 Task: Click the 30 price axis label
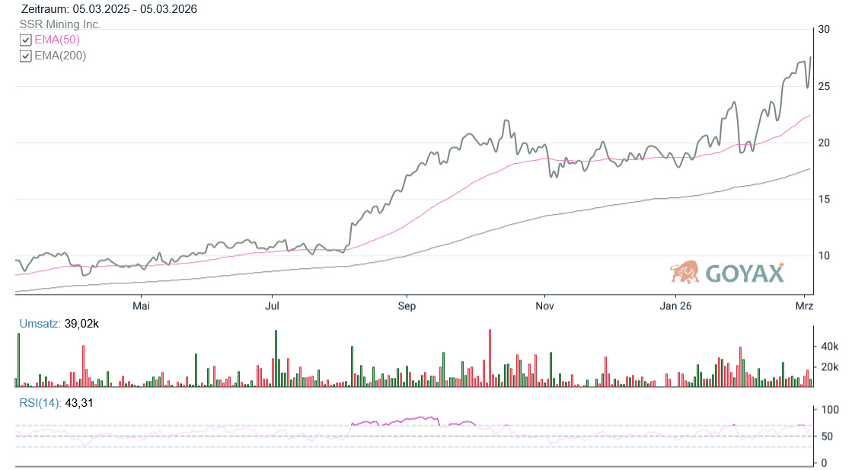(823, 30)
